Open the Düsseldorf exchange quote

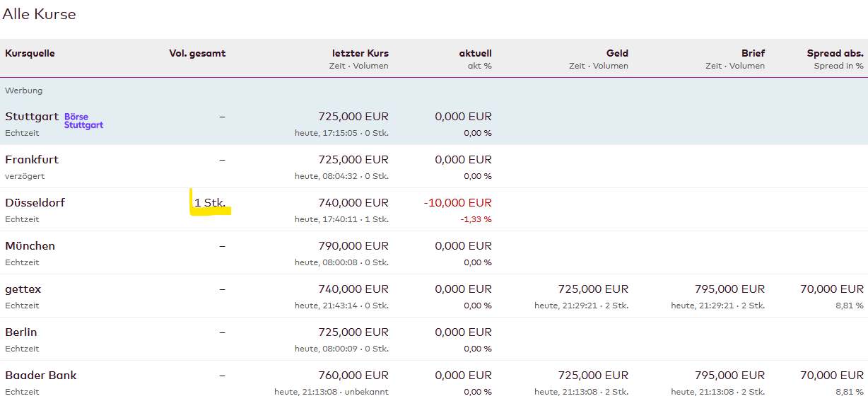(x=35, y=203)
